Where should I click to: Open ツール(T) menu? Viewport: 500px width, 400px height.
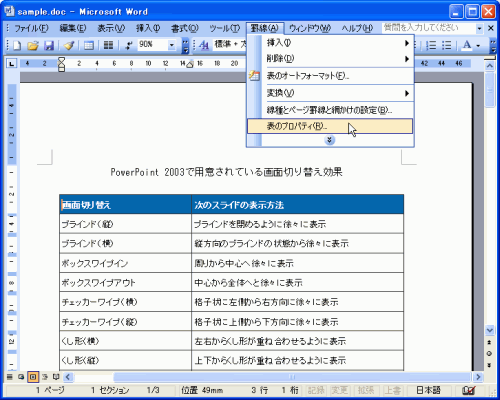point(224,29)
